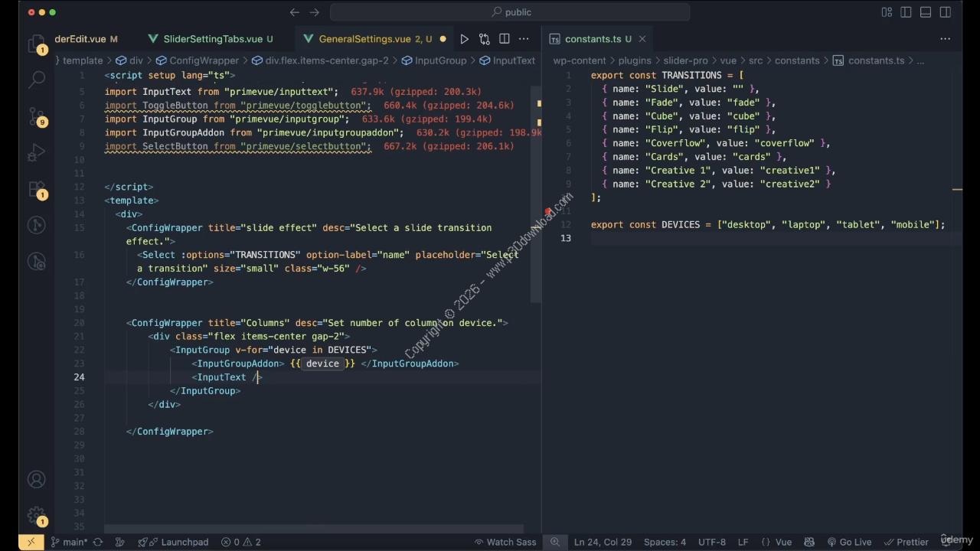Screen dimensions: 980x551
Task: Toggle the secondary sidebar layout button
Action: tap(946, 12)
